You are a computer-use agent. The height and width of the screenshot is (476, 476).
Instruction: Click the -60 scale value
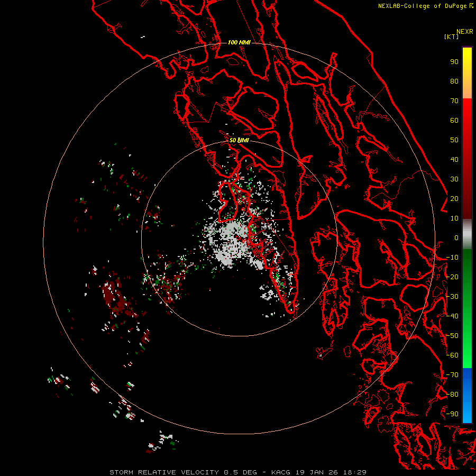point(452,355)
